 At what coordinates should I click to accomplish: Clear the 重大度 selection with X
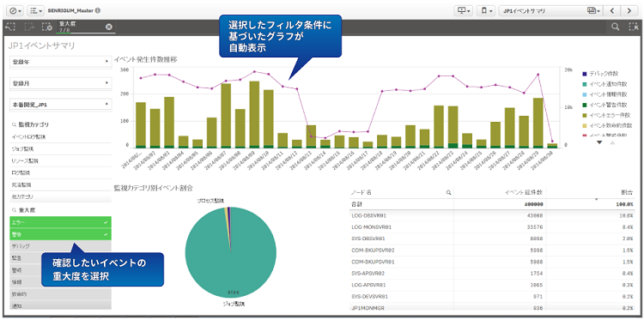tap(108, 27)
